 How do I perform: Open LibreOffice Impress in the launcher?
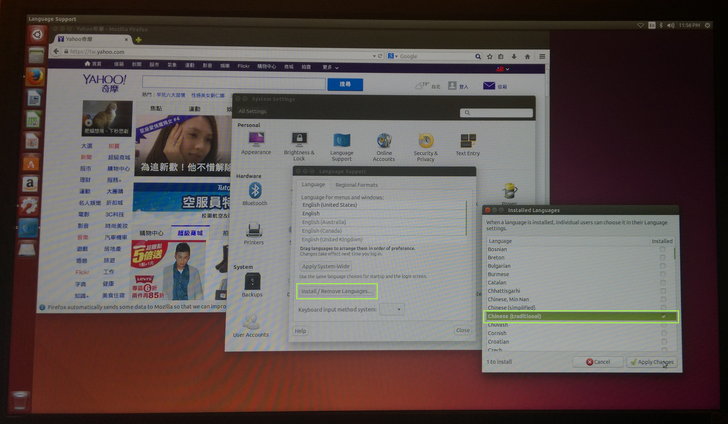32,141
